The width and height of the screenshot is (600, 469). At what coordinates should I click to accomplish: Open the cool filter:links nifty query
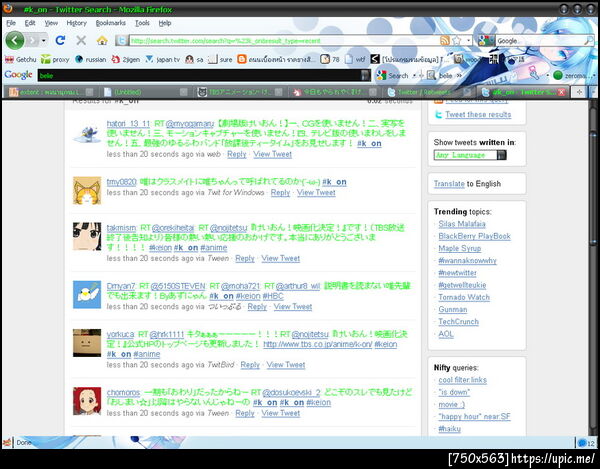tap(463, 380)
